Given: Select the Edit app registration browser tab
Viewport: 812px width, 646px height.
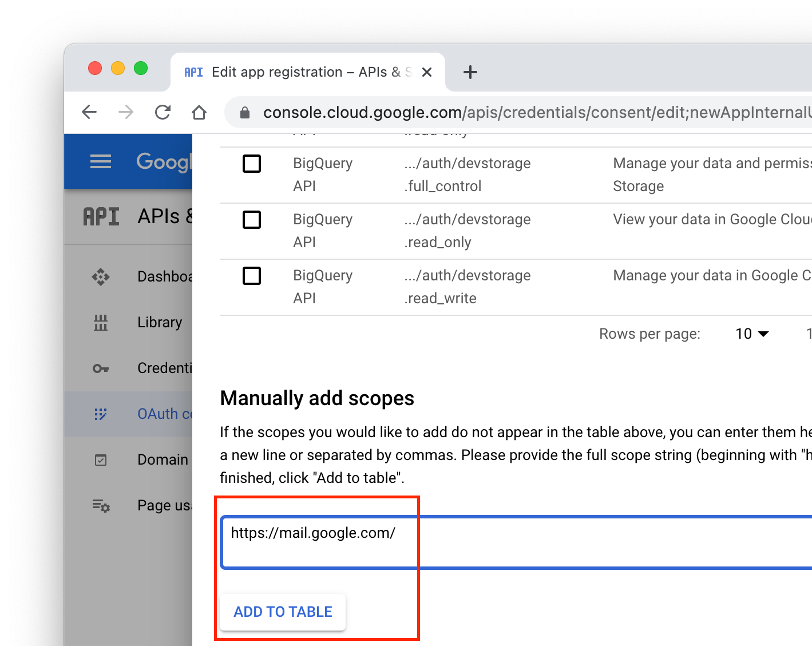Looking at the screenshot, I should (308, 72).
